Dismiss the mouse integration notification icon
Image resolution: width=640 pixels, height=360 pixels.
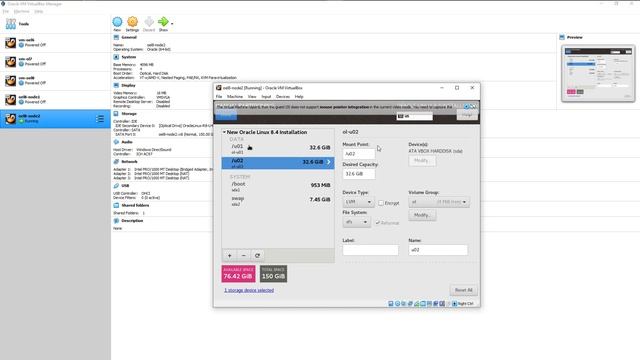[473, 107]
